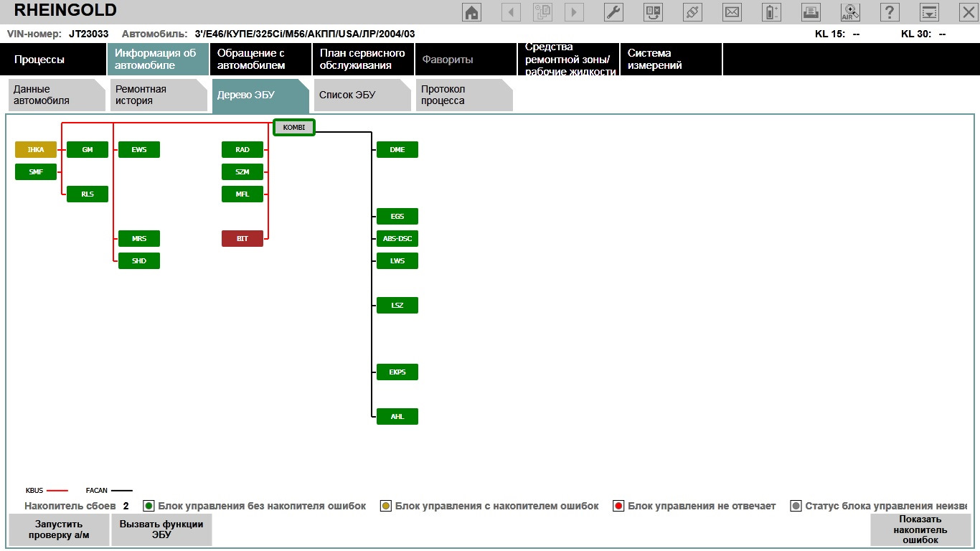Select the RLS control unit node

(x=88, y=194)
